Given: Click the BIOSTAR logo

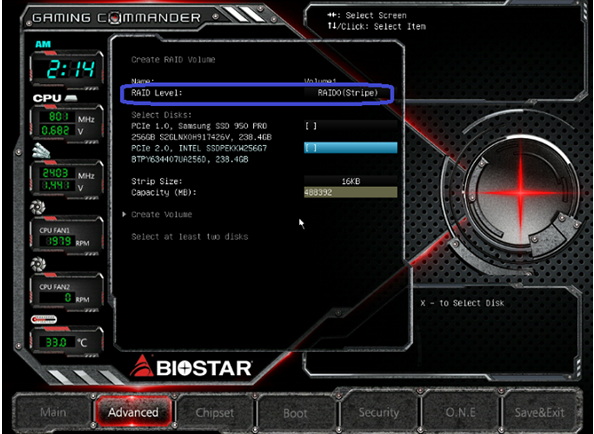Looking at the screenshot, I should click(191, 367).
